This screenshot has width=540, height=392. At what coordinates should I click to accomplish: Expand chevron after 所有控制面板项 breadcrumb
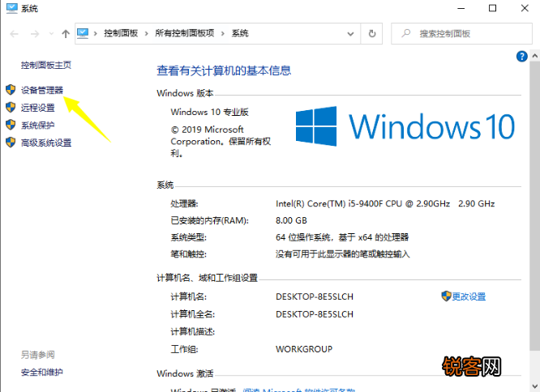click(223, 33)
